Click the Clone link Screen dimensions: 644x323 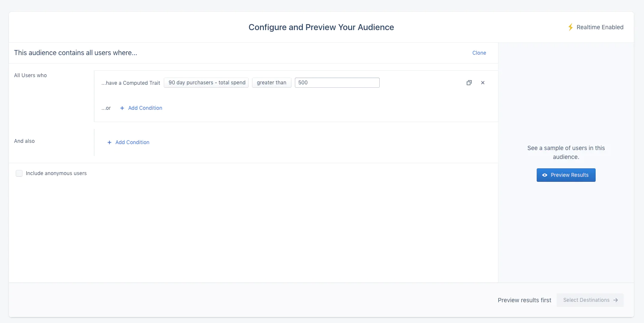479,53
